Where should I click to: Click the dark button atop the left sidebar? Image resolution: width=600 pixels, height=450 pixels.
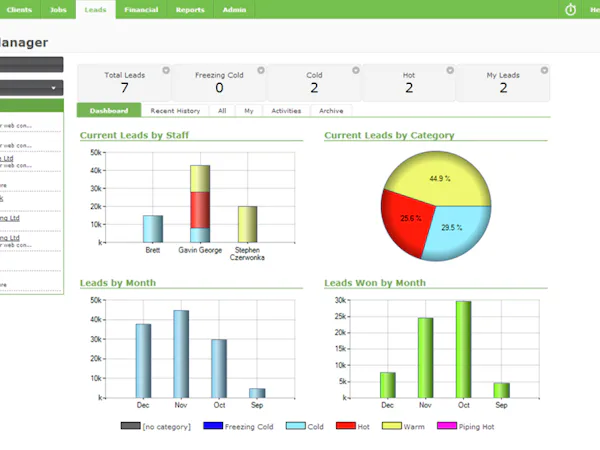31,64
